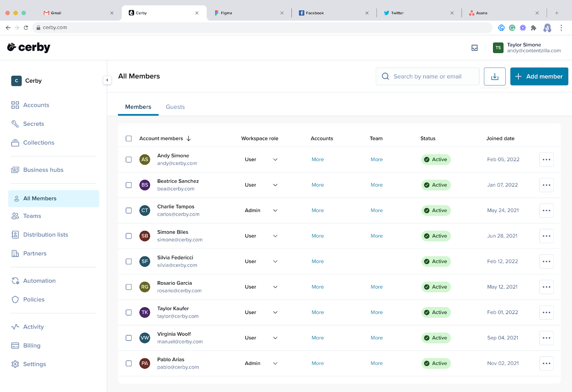Viewport: 572px width, 392px height.
Task: Click the browser address bar showing cerby.com
Action: 262,28
